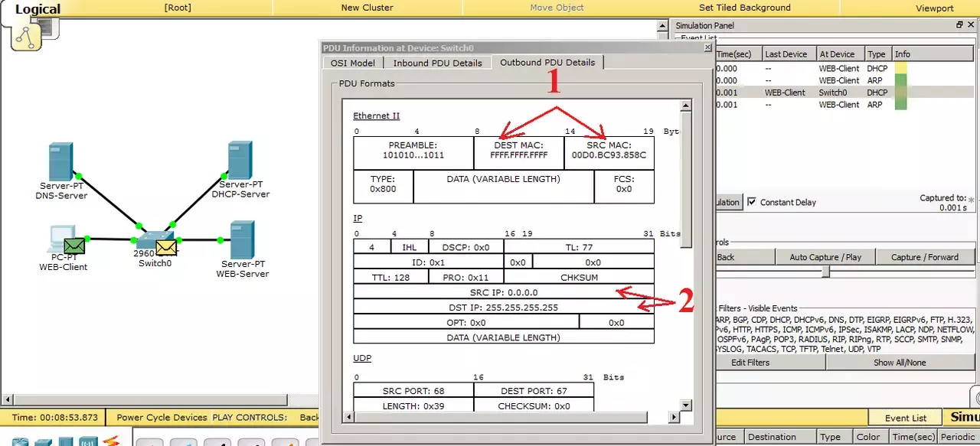The height and width of the screenshot is (446, 980).
Task: Click the Event List toggle button
Action: click(x=906, y=418)
